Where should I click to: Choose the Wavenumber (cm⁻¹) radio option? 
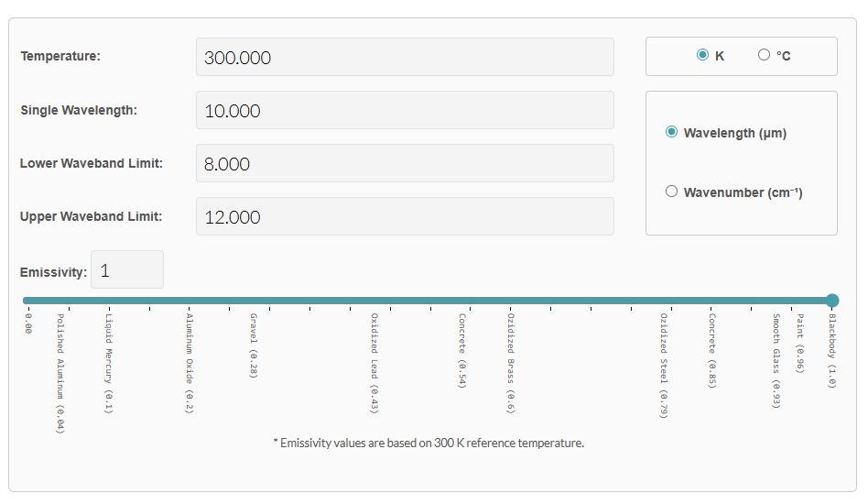tap(671, 192)
